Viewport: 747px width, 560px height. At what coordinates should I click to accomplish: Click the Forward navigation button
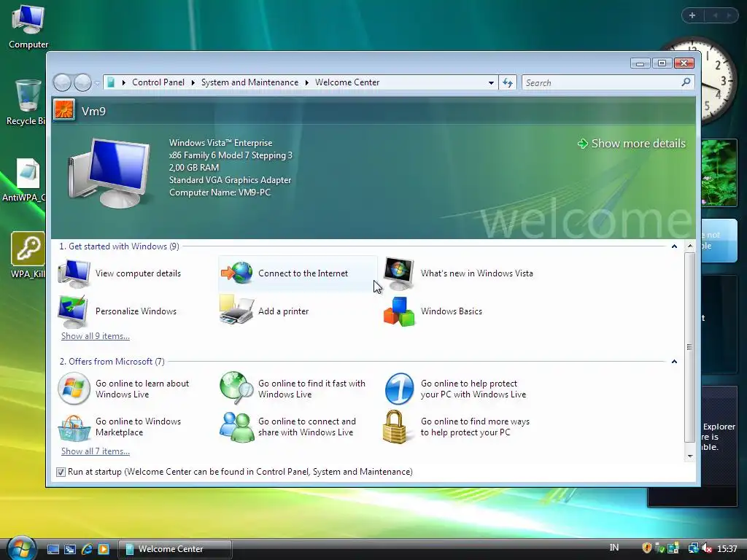point(83,83)
